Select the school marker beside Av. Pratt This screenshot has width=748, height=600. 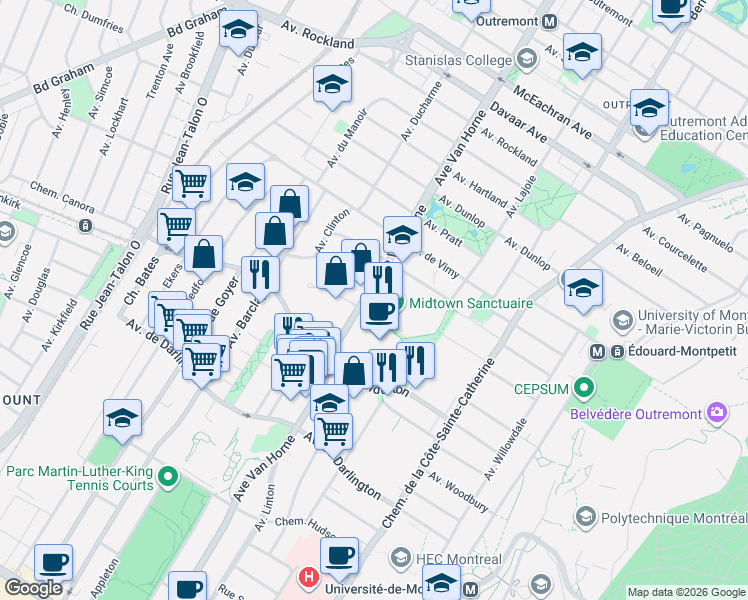coord(402,238)
